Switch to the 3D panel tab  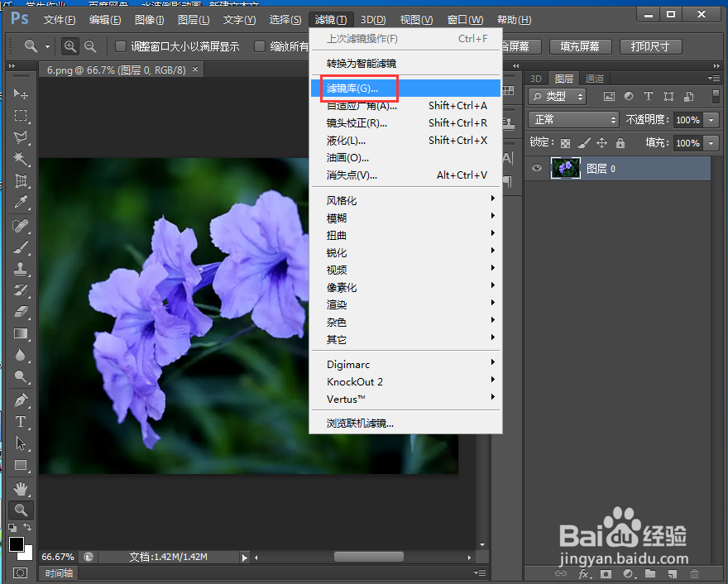click(536, 79)
